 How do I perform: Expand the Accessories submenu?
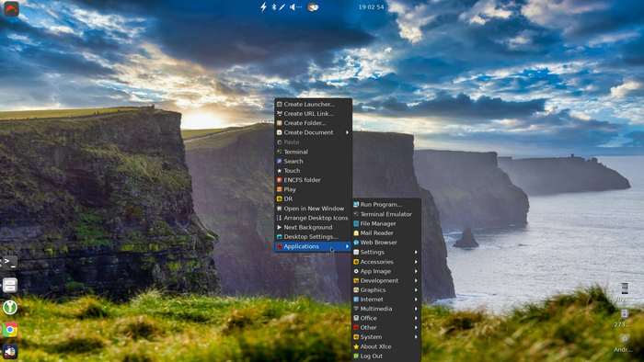click(386, 262)
